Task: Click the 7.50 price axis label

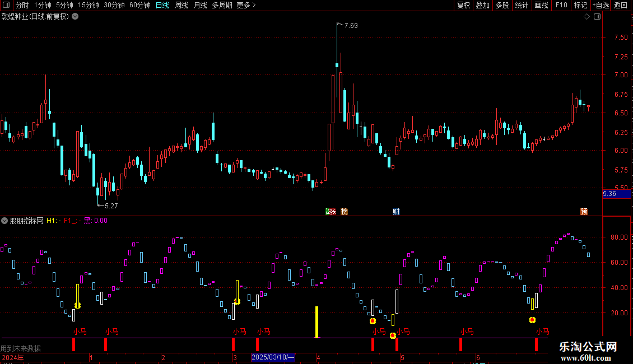Action: pos(621,38)
